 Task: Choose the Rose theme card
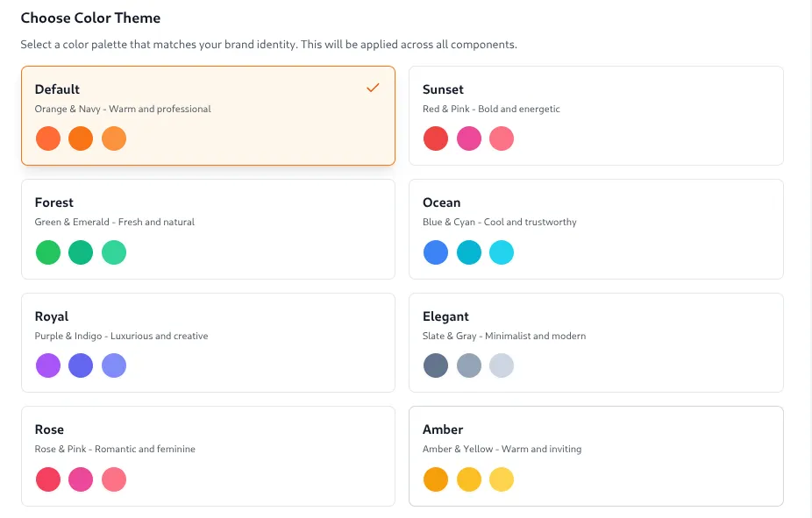click(x=208, y=456)
